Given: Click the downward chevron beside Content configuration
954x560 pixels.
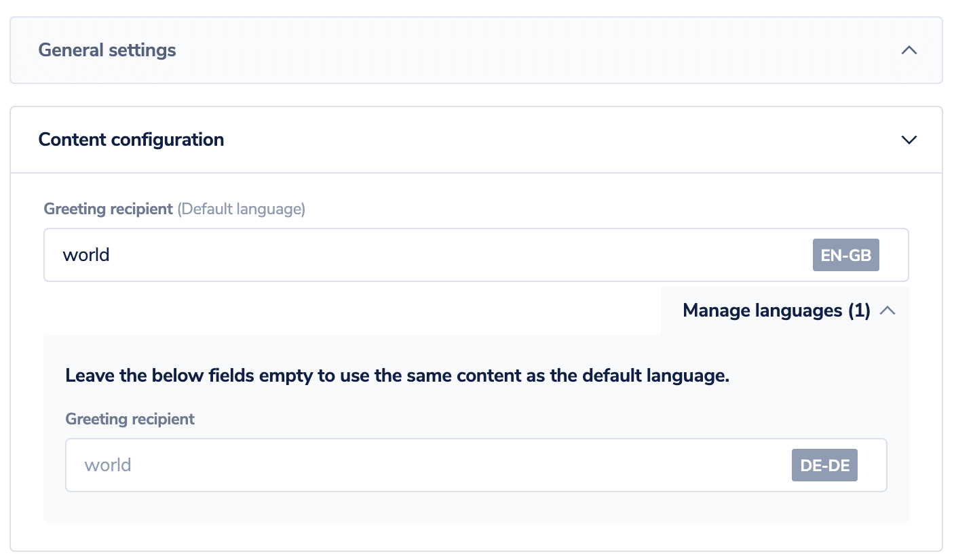Looking at the screenshot, I should pos(909,140).
